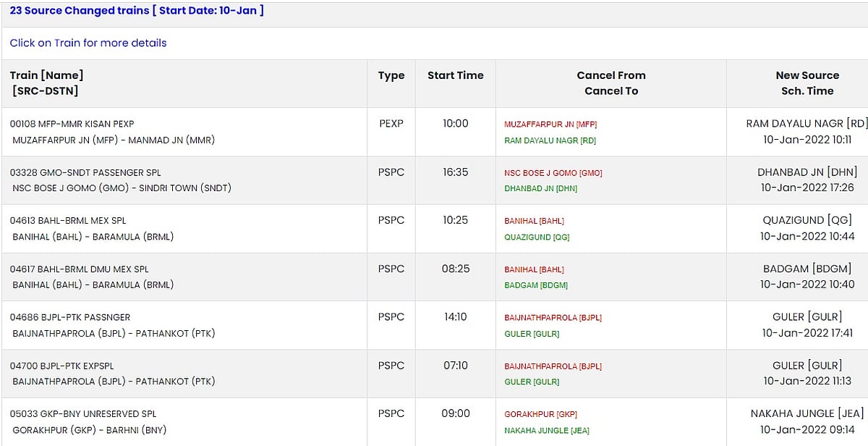Click the 'Click on Train for more details' text
868x446 pixels.
(88, 43)
